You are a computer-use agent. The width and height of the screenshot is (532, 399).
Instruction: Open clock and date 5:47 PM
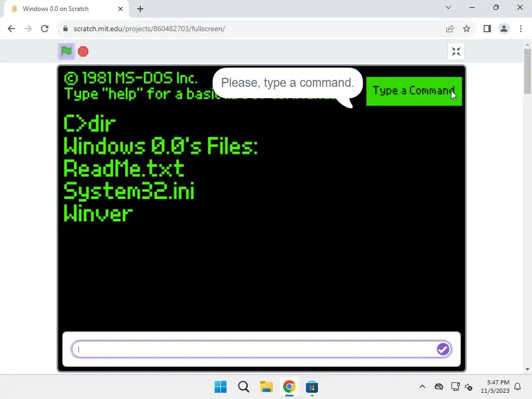pyautogui.click(x=495, y=387)
